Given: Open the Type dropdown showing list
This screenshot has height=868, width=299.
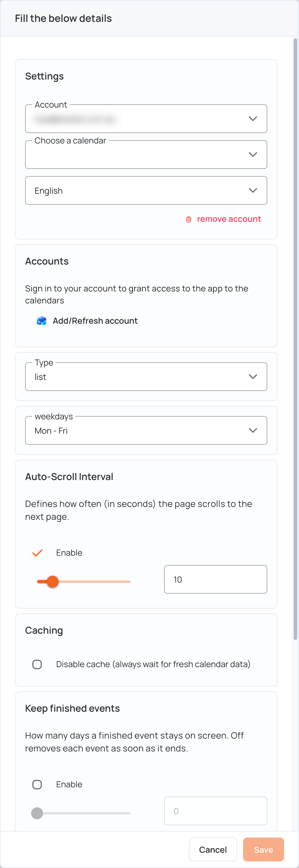Looking at the screenshot, I should tap(146, 377).
